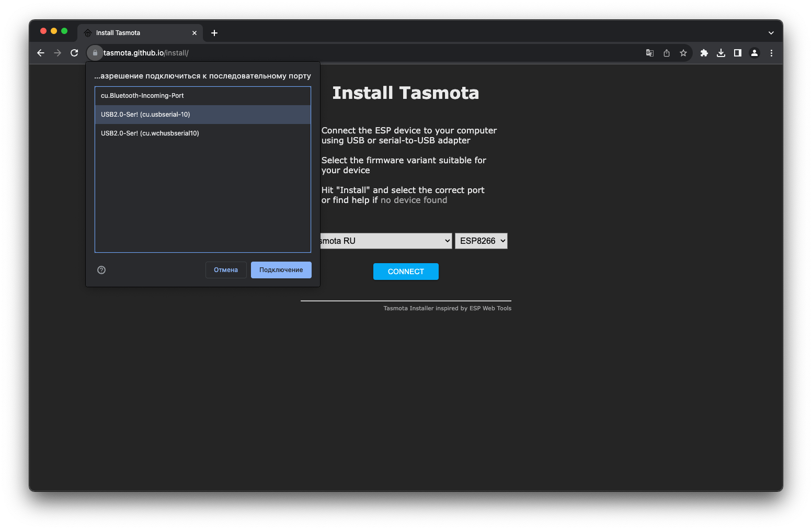Image resolution: width=812 pixels, height=530 pixels.
Task: Click the browser back arrow
Action: 41,53
